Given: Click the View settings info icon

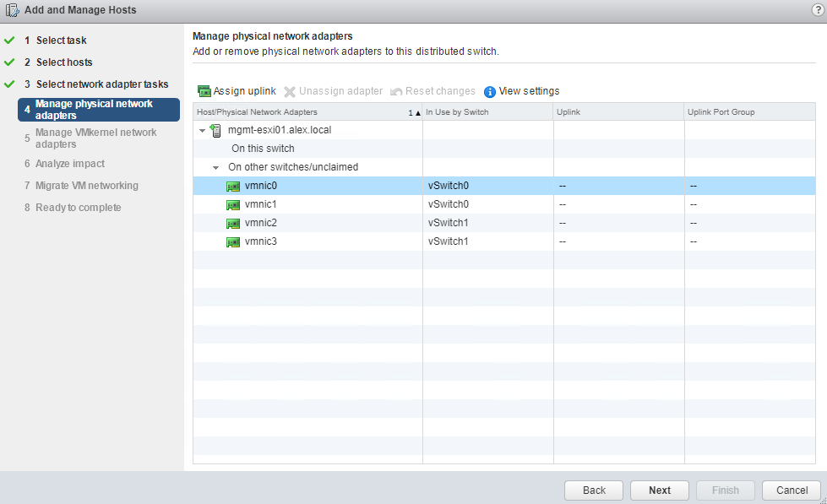Looking at the screenshot, I should (490, 92).
